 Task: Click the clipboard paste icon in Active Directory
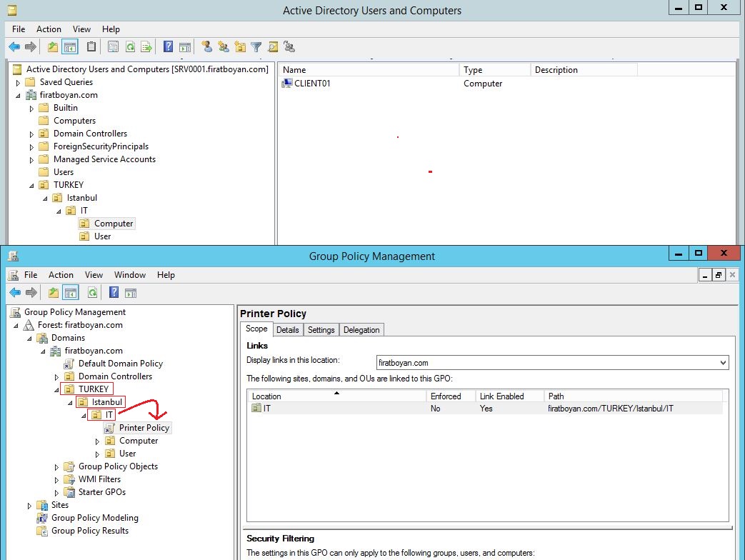point(91,47)
